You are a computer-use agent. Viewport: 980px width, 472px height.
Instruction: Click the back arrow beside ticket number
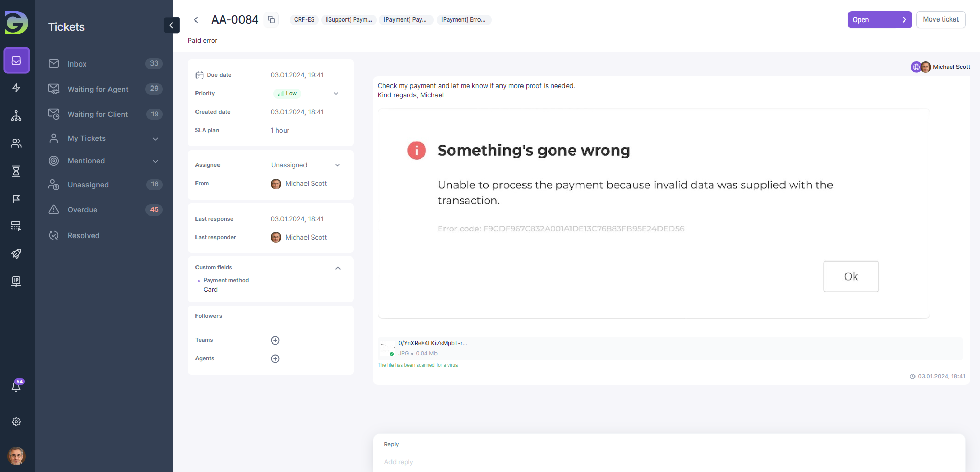(196, 20)
